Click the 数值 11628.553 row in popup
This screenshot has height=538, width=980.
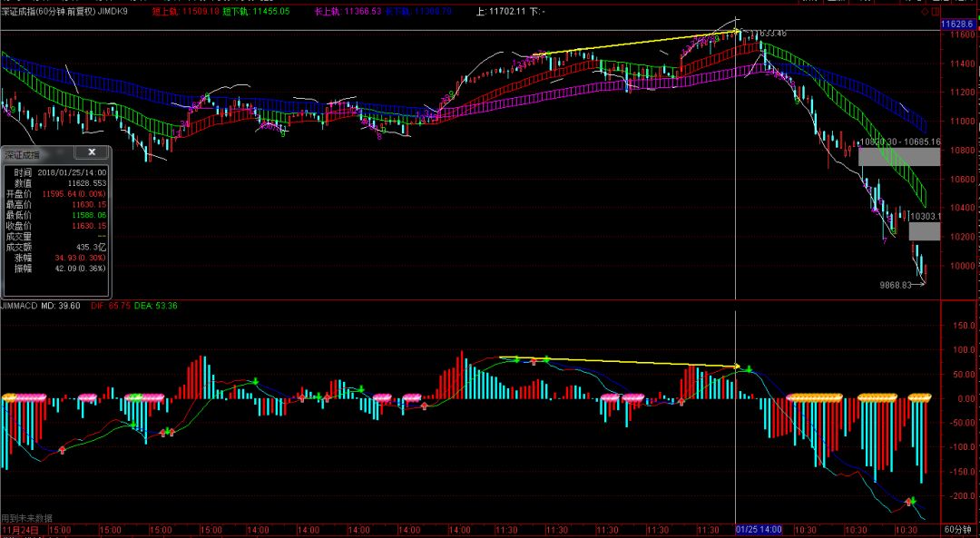(57, 183)
